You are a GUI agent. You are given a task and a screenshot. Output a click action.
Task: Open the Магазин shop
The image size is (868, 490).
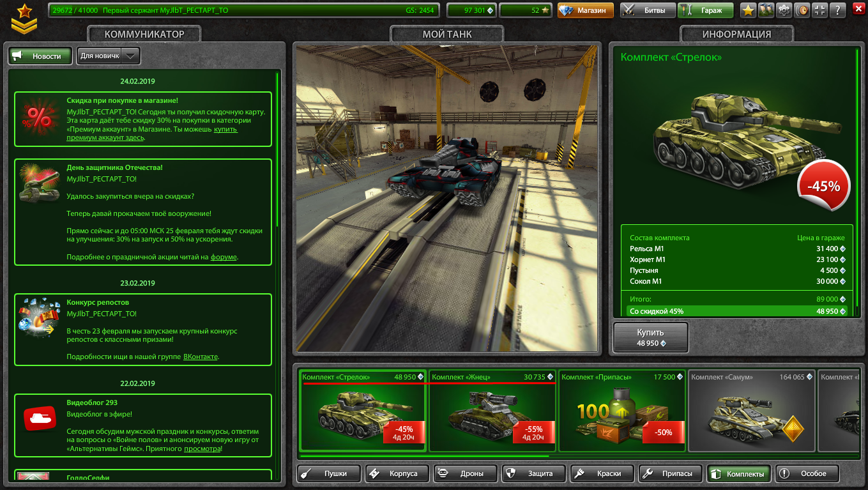(x=586, y=10)
